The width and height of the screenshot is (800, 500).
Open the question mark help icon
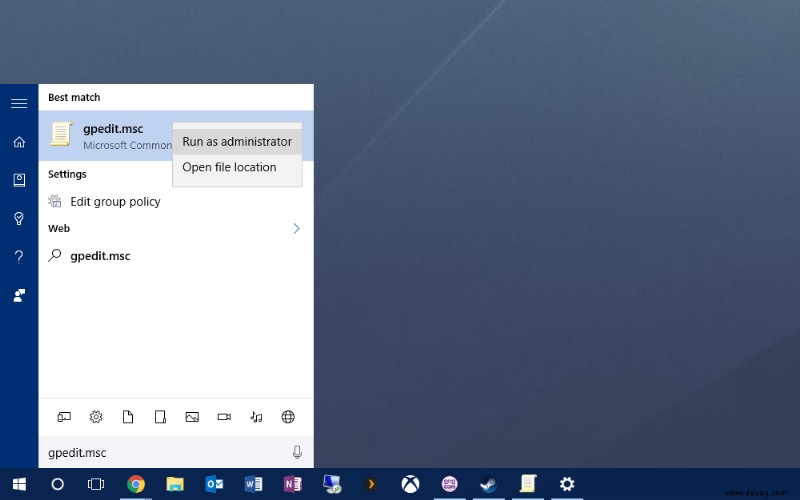[x=19, y=257]
